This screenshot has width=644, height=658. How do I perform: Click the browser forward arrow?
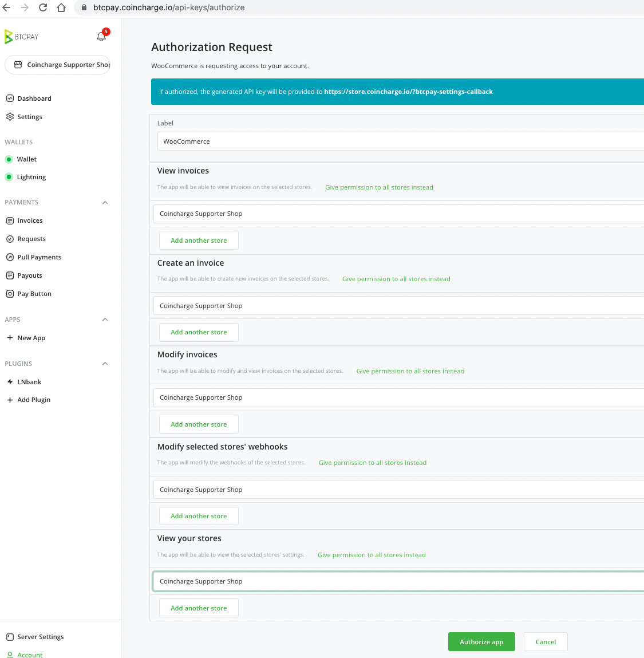(25, 7)
